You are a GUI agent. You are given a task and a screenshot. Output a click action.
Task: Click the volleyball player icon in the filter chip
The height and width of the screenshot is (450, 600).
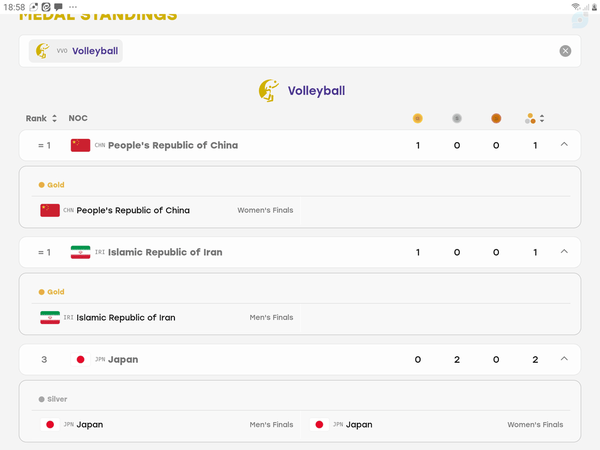click(x=42, y=51)
